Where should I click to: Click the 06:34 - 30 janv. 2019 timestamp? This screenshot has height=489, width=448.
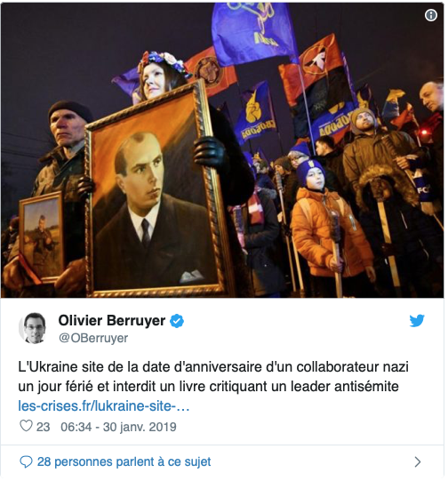coord(118,427)
